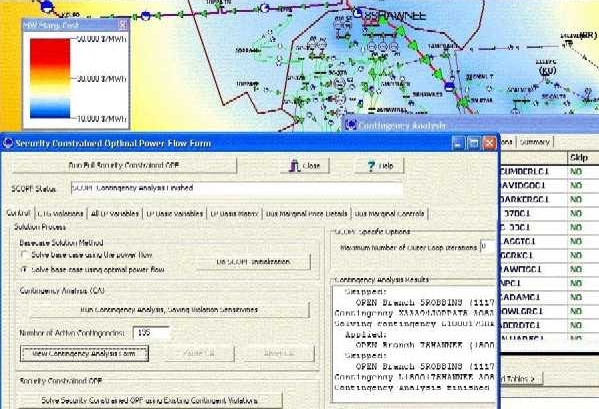This screenshot has height=409, width=599.
Task: Minimize the SCOPF form window
Action: click(458, 144)
